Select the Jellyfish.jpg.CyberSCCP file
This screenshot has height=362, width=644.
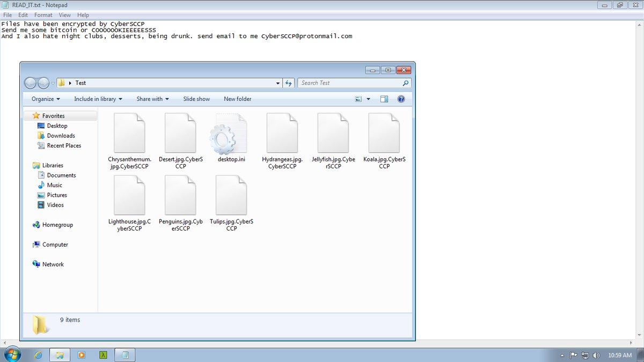(333, 142)
